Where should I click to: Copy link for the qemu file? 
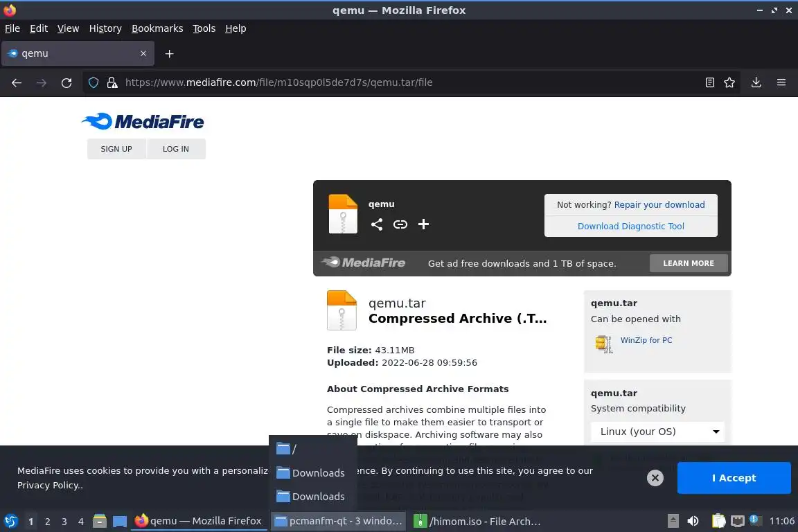click(400, 224)
